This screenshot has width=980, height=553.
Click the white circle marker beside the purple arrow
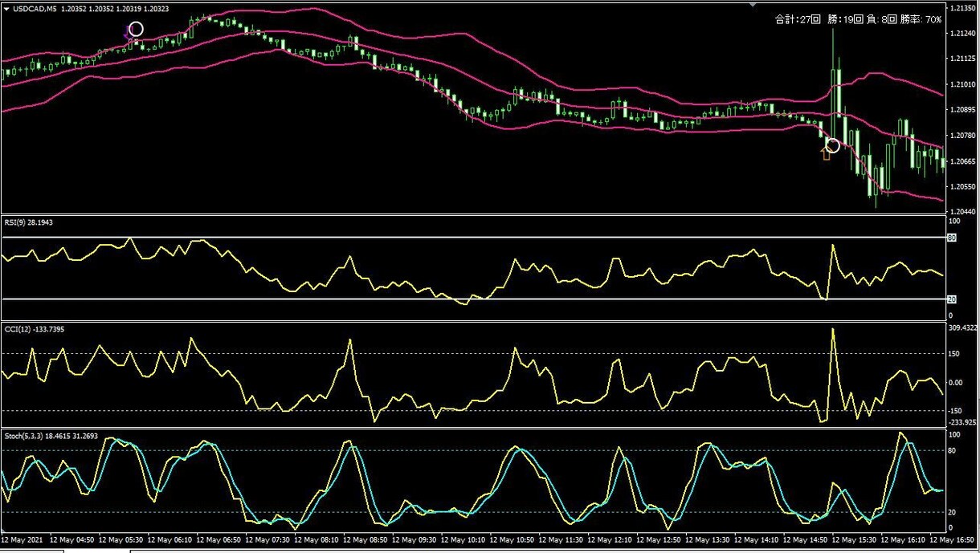pos(136,30)
